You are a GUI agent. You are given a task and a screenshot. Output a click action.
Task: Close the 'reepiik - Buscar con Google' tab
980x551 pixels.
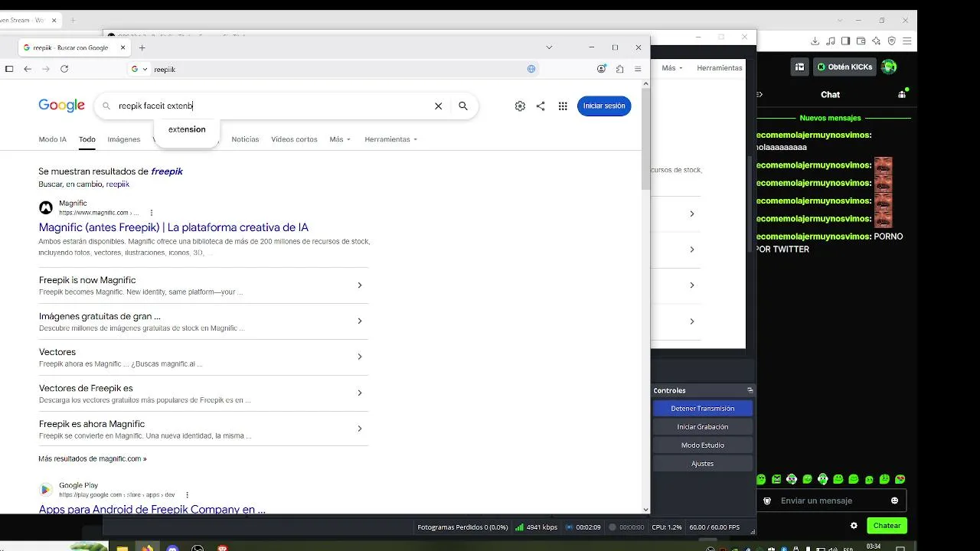[123, 47]
